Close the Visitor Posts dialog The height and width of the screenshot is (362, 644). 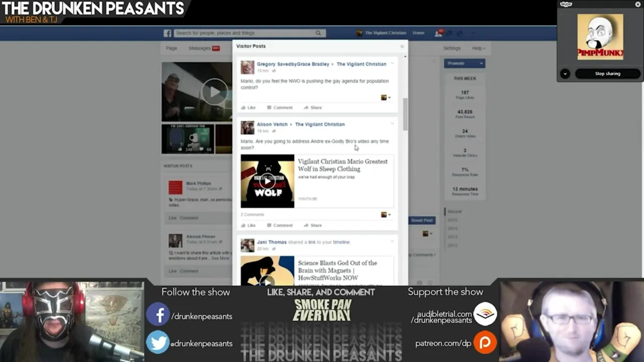tap(402, 46)
